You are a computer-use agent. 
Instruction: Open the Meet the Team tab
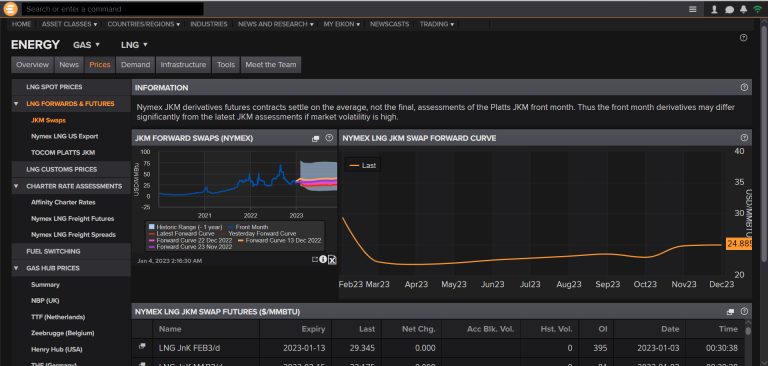pos(271,65)
